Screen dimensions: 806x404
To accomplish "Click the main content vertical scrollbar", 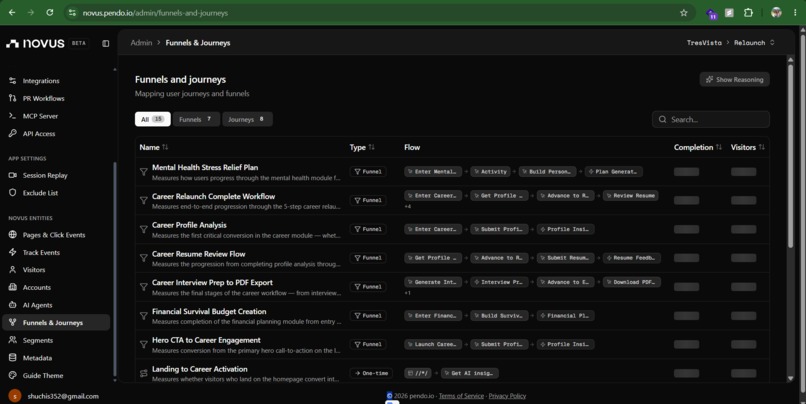I will (791, 154).
